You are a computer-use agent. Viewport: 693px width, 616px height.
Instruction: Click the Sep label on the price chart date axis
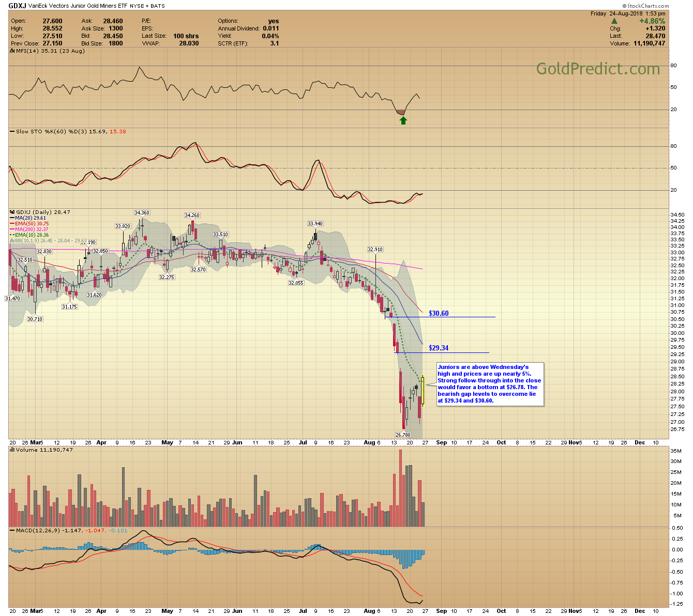(441, 443)
